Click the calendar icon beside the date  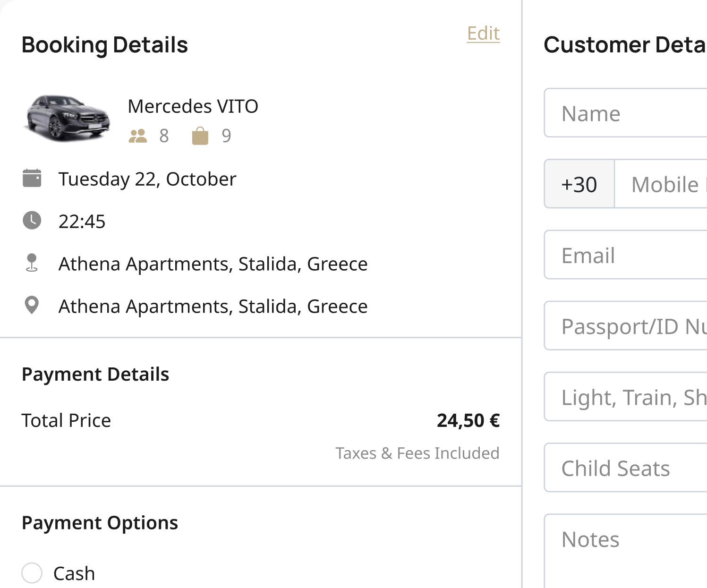[x=32, y=179]
